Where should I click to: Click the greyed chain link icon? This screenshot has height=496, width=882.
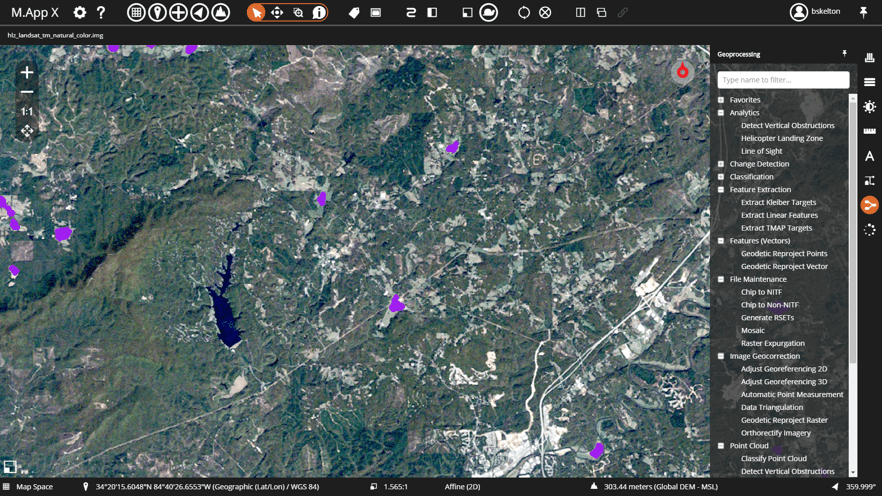(623, 12)
